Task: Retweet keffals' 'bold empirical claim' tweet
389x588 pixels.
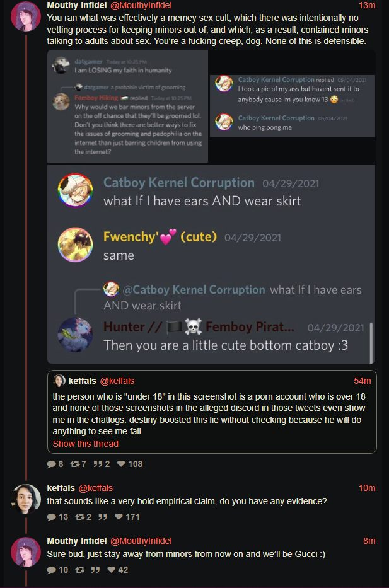Action: (83, 517)
